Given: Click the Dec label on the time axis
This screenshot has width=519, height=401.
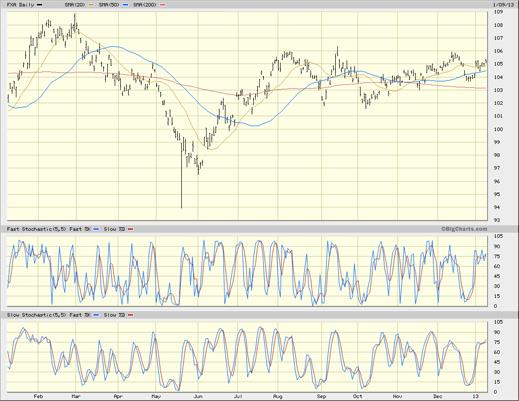Looking at the screenshot, I should (x=438, y=396).
